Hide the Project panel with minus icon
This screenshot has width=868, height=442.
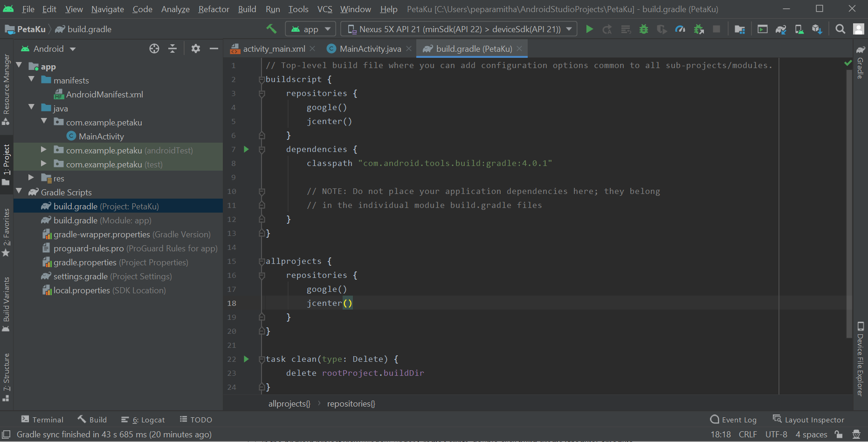tap(214, 48)
